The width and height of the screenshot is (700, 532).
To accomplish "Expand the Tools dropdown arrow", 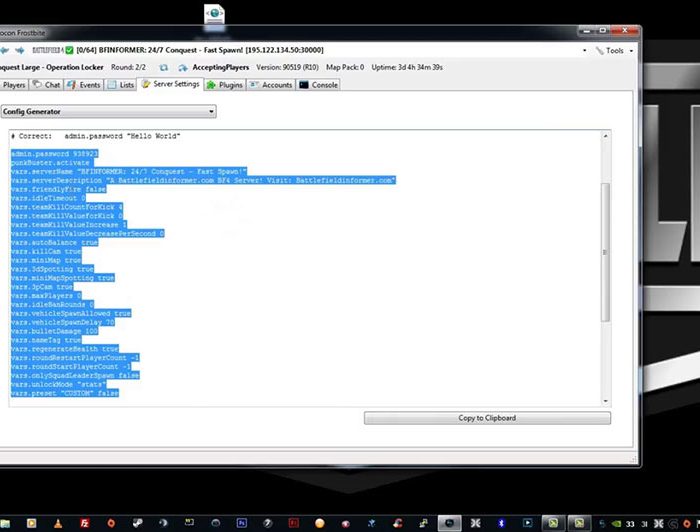I will 631,51.
